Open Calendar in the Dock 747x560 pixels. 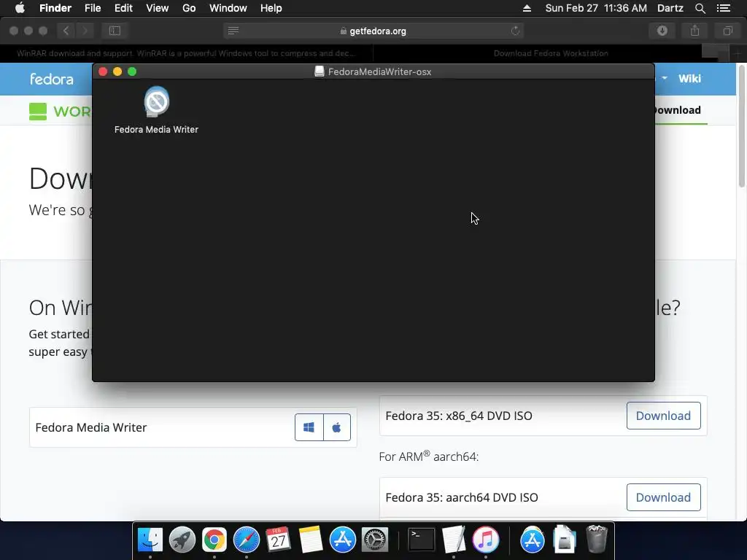pos(278,540)
